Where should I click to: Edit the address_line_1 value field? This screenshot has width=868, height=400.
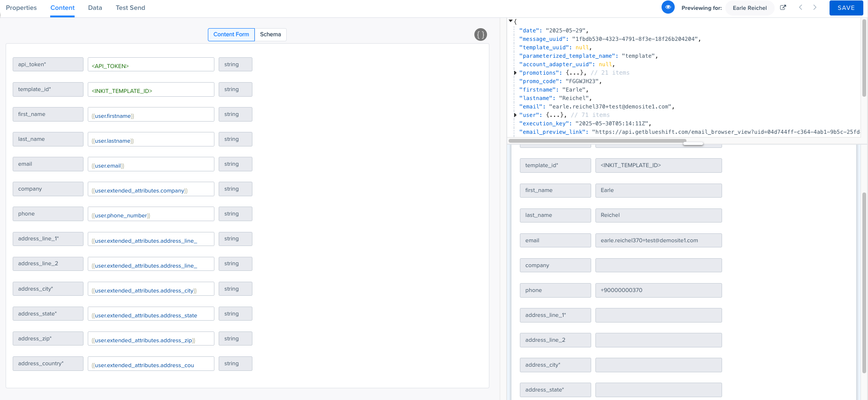[151, 239]
